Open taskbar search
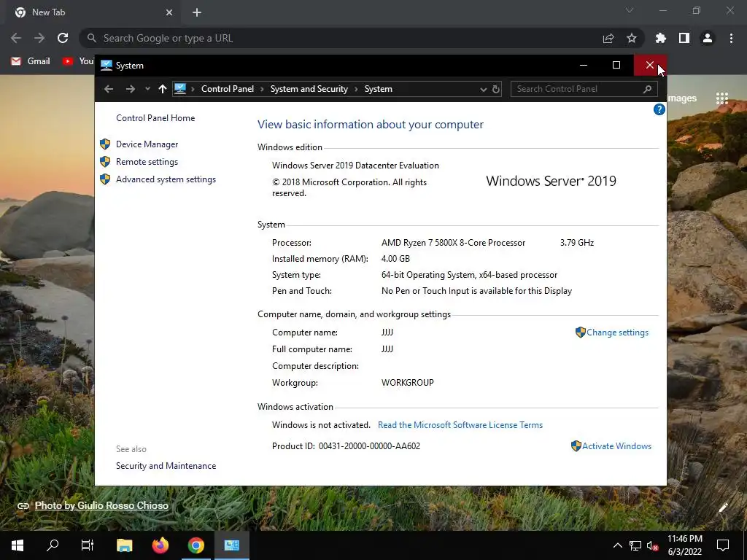 (x=53, y=545)
